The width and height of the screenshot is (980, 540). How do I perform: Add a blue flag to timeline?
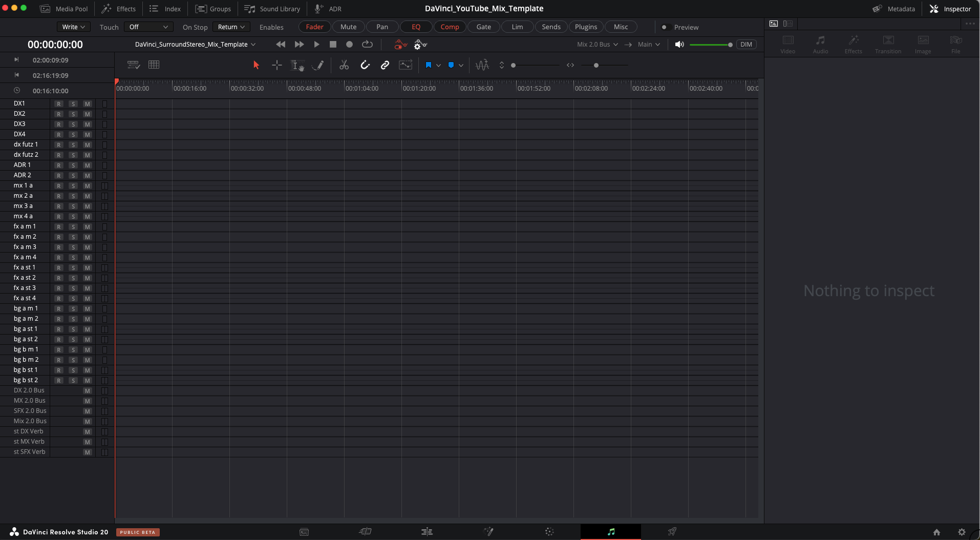tap(429, 65)
